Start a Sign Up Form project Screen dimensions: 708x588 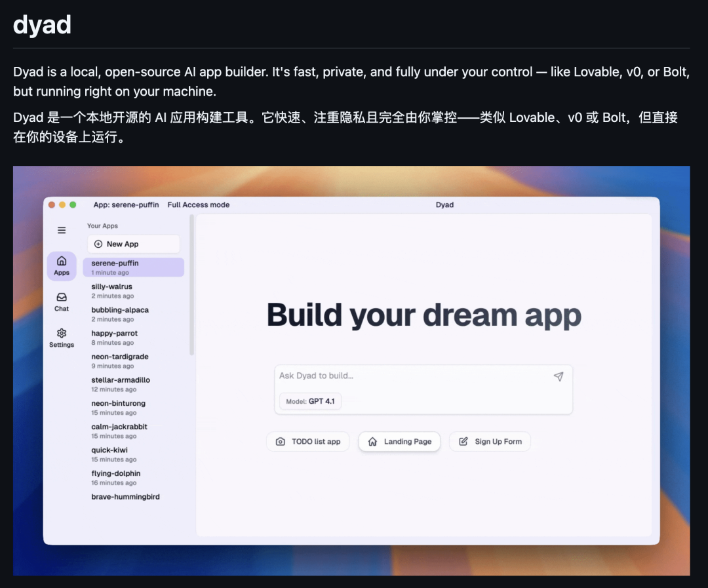(x=490, y=441)
